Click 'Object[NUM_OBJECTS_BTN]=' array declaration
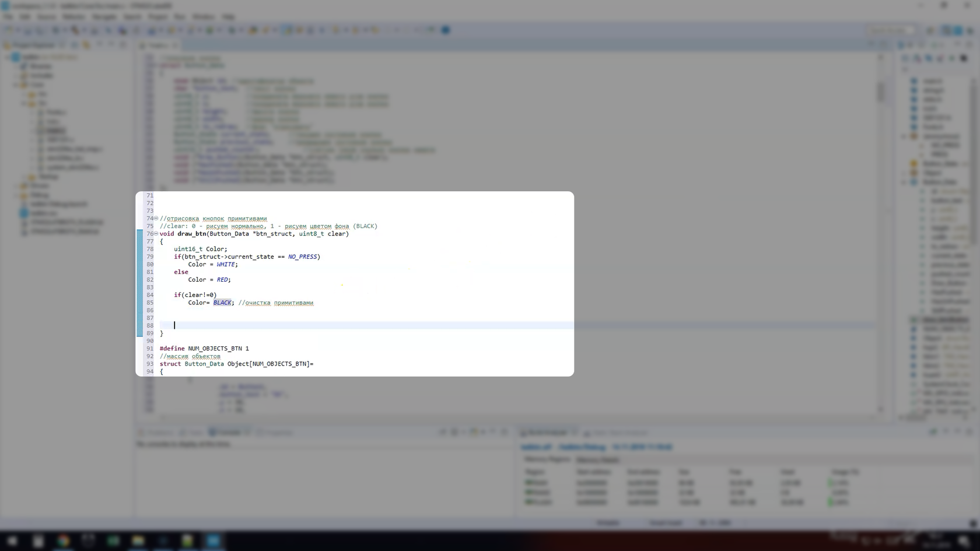Screen dimensions: 980x551 click(x=270, y=364)
